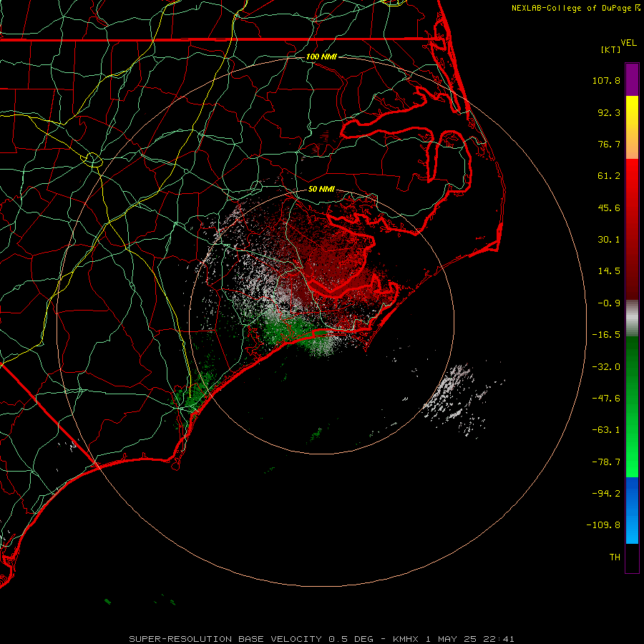Click the gray offshore echo cluster southeast of radar
Image resolution: width=644 pixels, height=644 pixels.
[x=454, y=399]
